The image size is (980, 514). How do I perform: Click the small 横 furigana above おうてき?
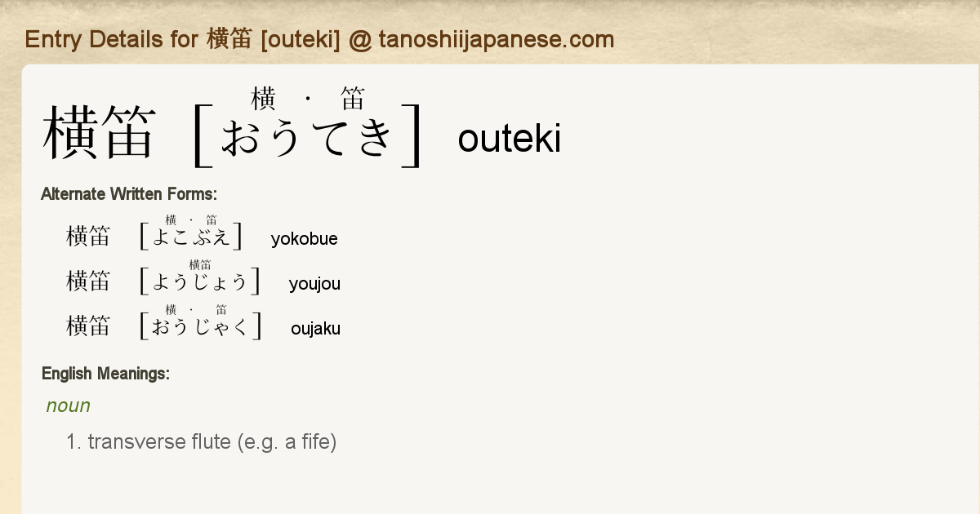pos(263,100)
